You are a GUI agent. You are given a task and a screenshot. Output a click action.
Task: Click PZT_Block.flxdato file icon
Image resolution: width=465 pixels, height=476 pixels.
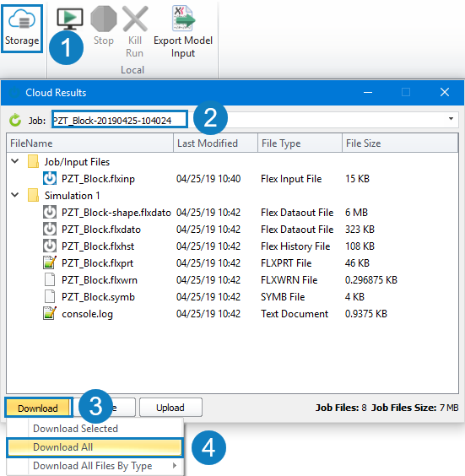coord(50,229)
